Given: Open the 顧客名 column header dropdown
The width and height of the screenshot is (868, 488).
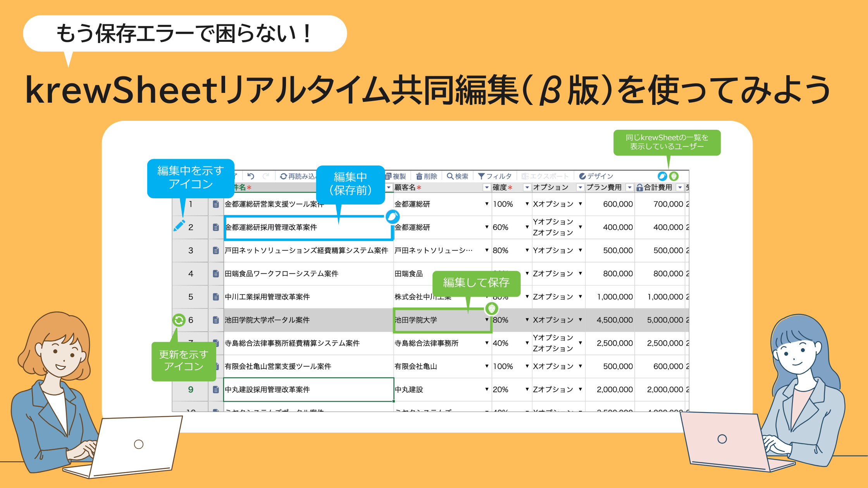Looking at the screenshot, I should [x=487, y=187].
